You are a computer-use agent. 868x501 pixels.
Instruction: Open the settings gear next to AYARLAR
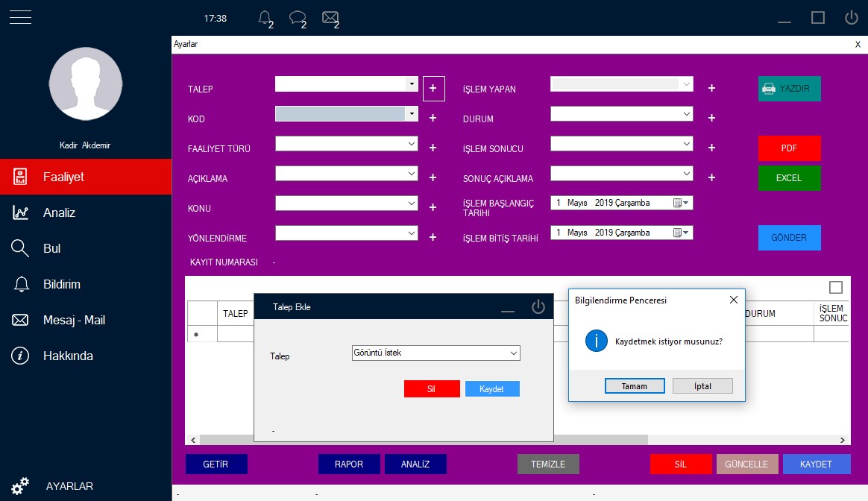[x=20, y=485]
